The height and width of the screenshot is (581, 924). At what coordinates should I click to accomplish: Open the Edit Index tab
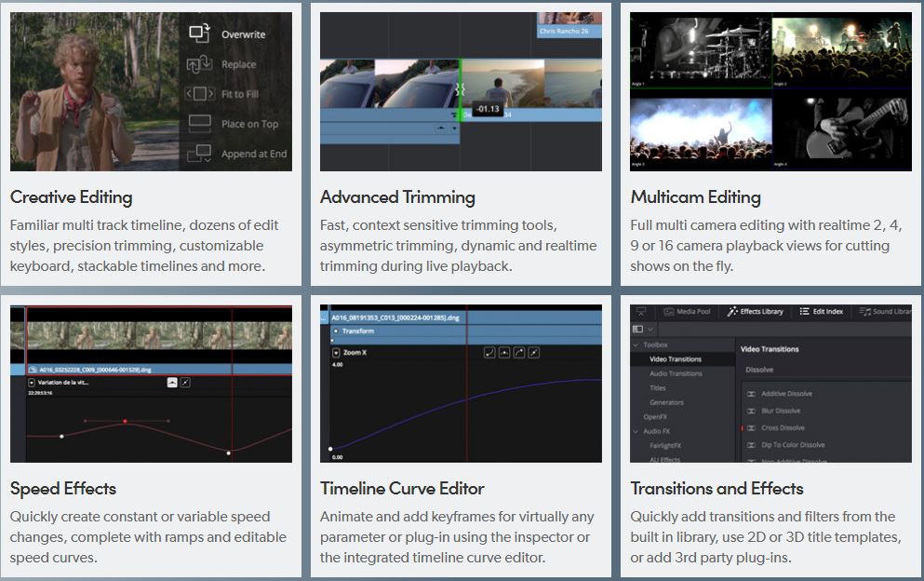(822, 311)
